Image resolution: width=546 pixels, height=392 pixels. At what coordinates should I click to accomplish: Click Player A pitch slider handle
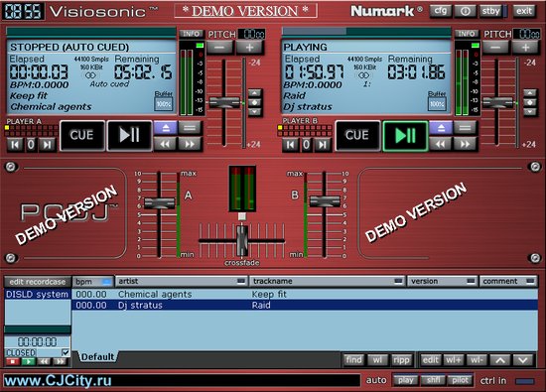point(224,102)
